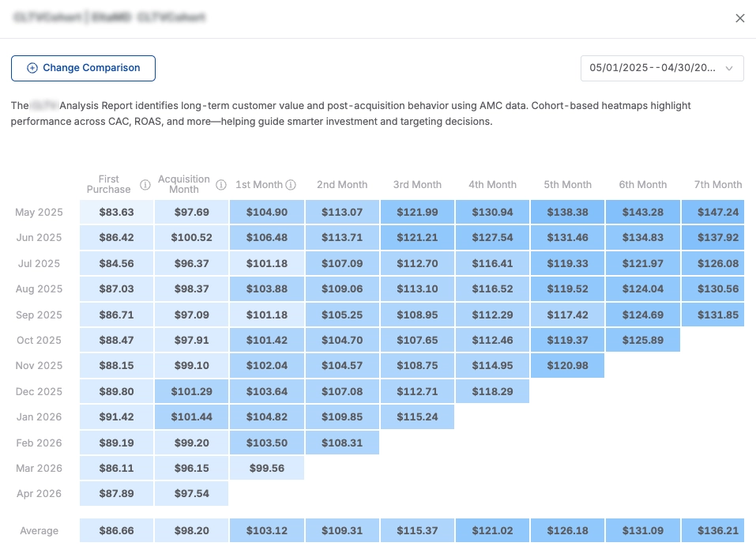Viewport: 756px width, 554px height.
Task: Click the $115.24 Jan 2026 cell
Action: [x=417, y=417]
